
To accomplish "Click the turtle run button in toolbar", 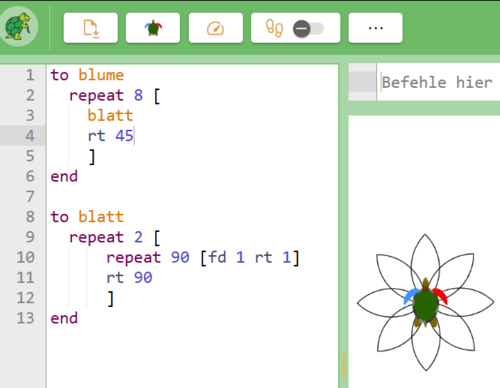I will pyautogui.click(x=153, y=28).
